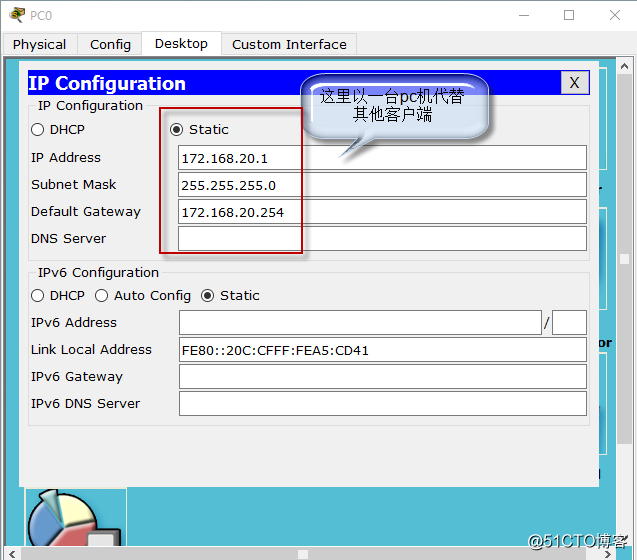Select the IPv6 DHCP radio button
The height and width of the screenshot is (560, 637).
click(37, 295)
